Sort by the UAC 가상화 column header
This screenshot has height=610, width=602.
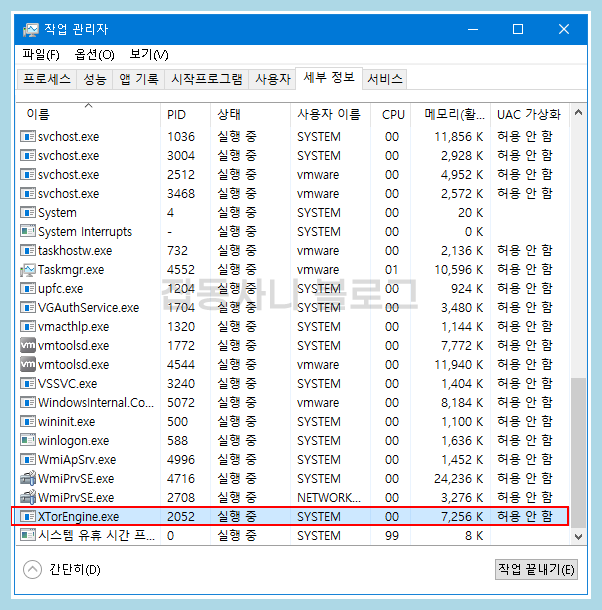coord(530,114)
